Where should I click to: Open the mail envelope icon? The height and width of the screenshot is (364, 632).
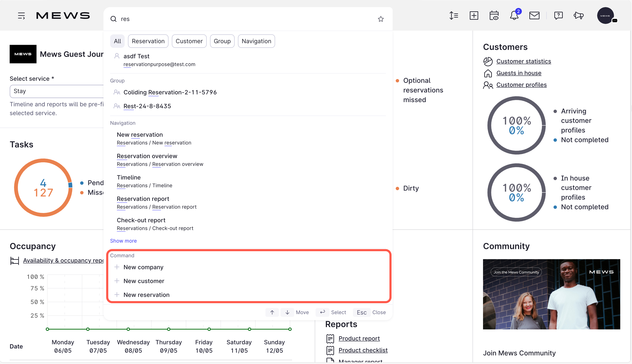[x=534, y=16]
